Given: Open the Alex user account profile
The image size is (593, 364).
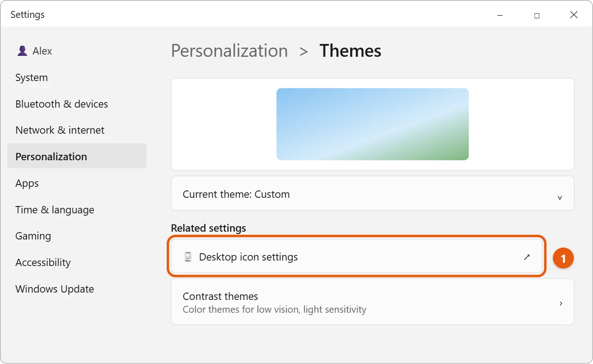Looking at the screenshot, I should click(x=34, y=51).
